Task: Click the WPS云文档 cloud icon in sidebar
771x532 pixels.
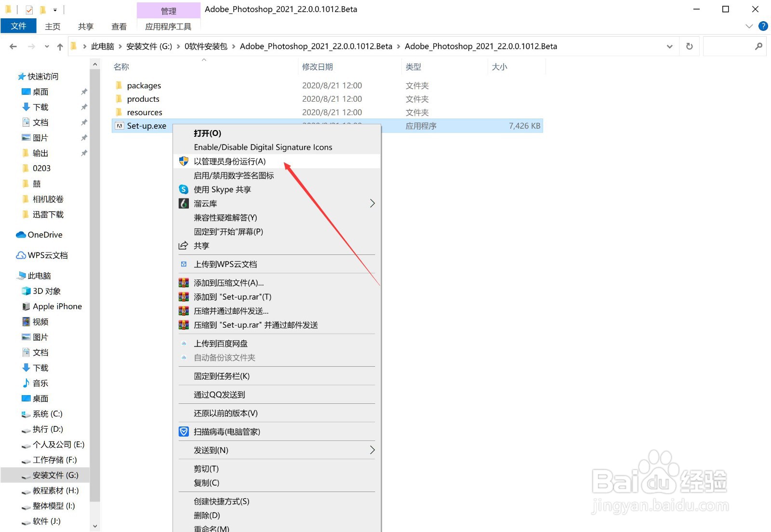Action: 21,255
